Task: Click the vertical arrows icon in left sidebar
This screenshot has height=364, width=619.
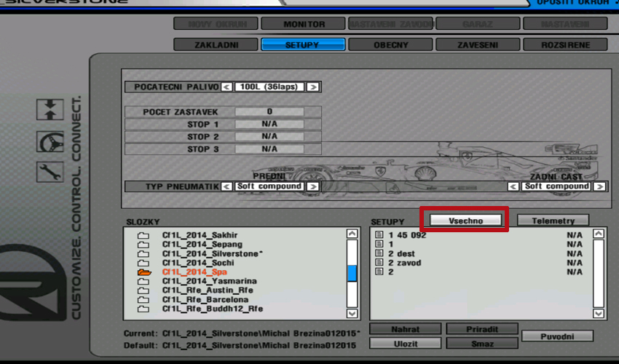Action: [x=50, y=109]
